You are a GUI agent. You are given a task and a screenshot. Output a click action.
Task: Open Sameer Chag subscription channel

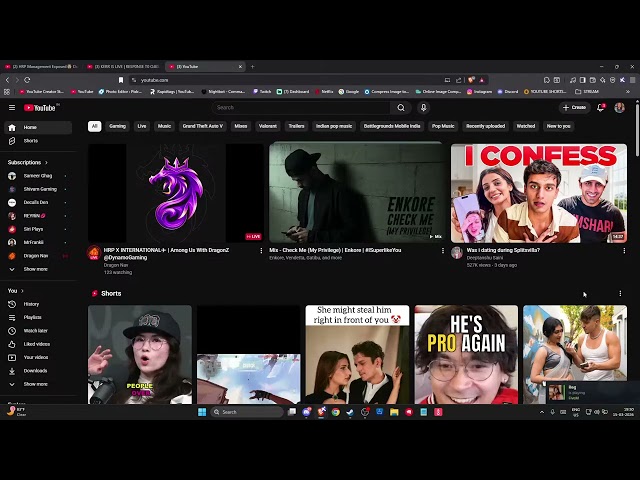coord(38,176)
